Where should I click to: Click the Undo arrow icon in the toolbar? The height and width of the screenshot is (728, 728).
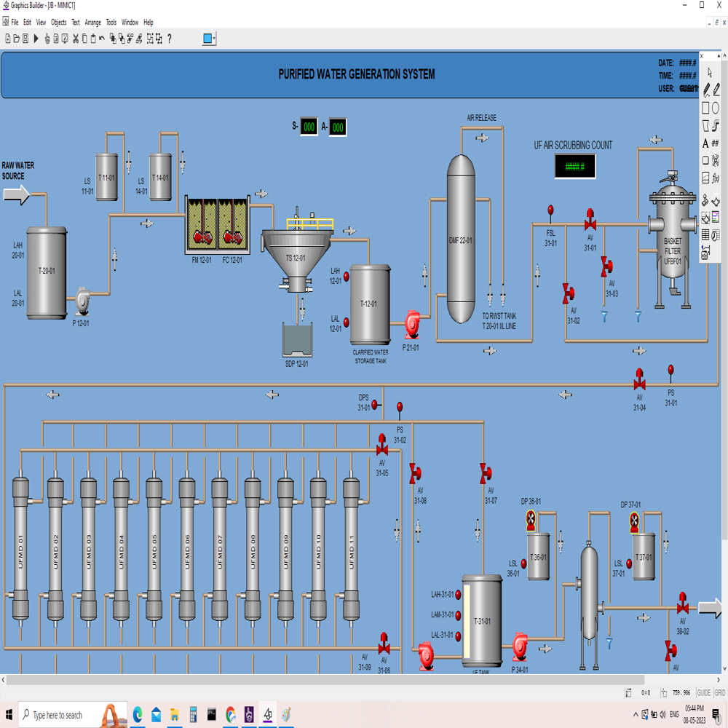click(101, 38)
